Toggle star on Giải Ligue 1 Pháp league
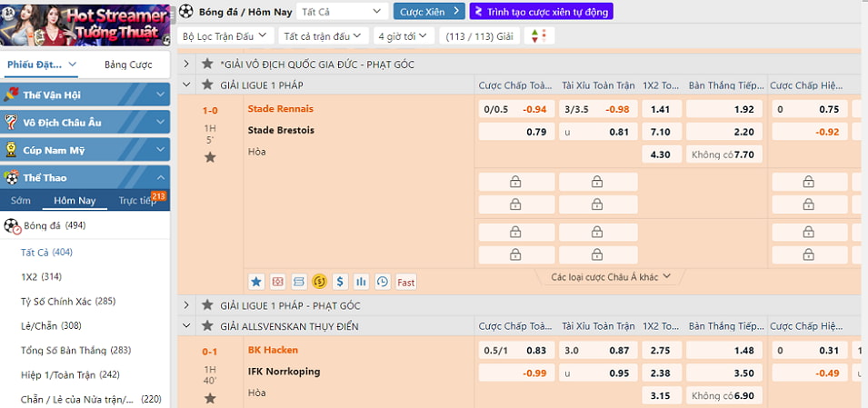 click(207, 85)
